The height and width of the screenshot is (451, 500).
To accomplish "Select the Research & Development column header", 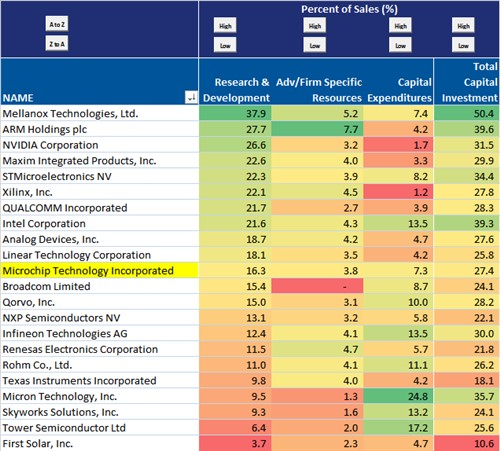I will click(235, 81).
